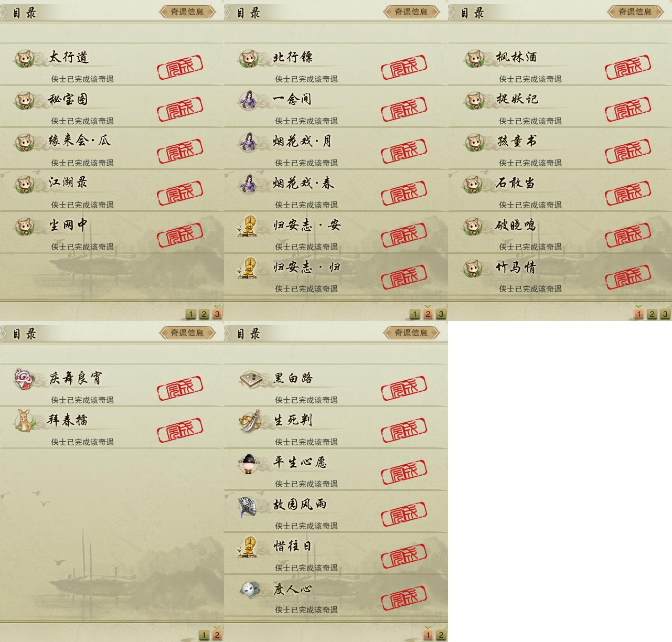Switch to page 1 in 北行镖 panel
This screenshot has height=642, width=672.
pyautogui.click(x=415, y=314)
